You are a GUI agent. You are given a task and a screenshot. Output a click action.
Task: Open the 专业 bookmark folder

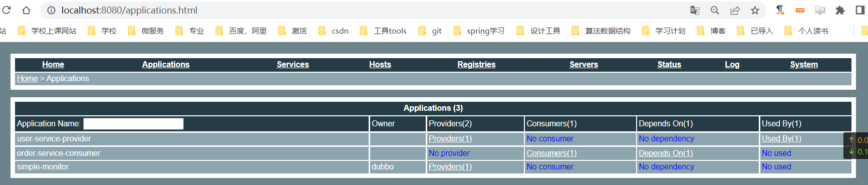(x=190, y=31)
